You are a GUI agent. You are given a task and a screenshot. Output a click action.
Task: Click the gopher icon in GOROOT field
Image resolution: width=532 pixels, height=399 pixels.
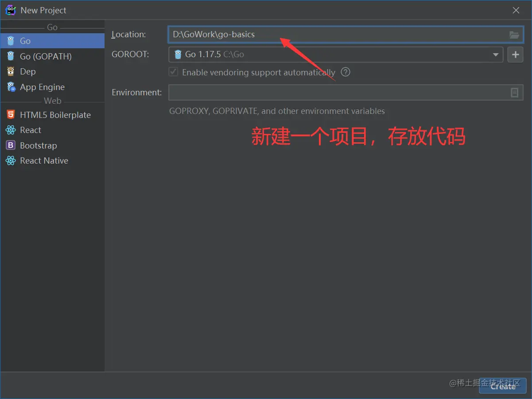pyautogui.click(x=178, y=55)
